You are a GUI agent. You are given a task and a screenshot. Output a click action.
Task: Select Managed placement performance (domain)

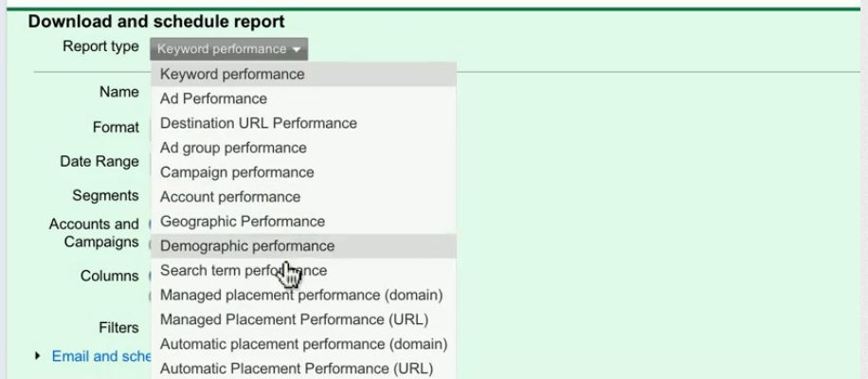(x=303, y=295)
